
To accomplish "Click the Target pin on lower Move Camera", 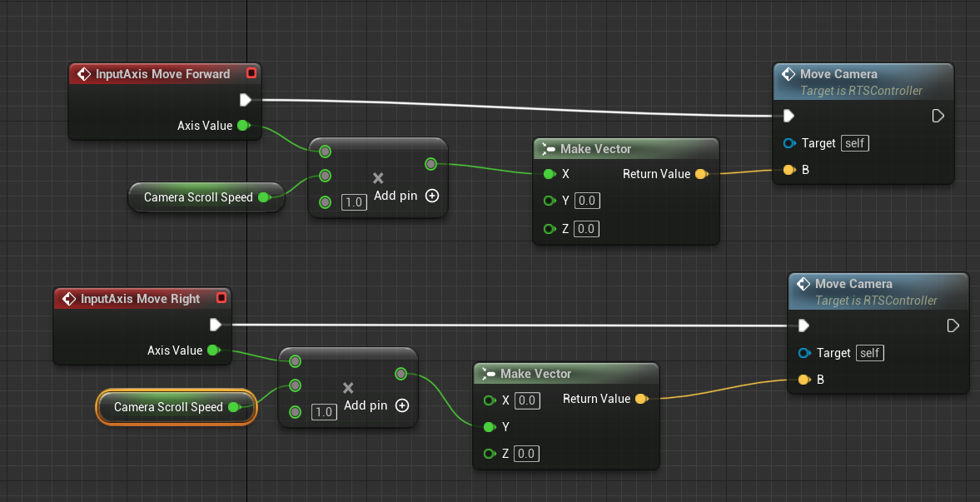I will (804, 353).
